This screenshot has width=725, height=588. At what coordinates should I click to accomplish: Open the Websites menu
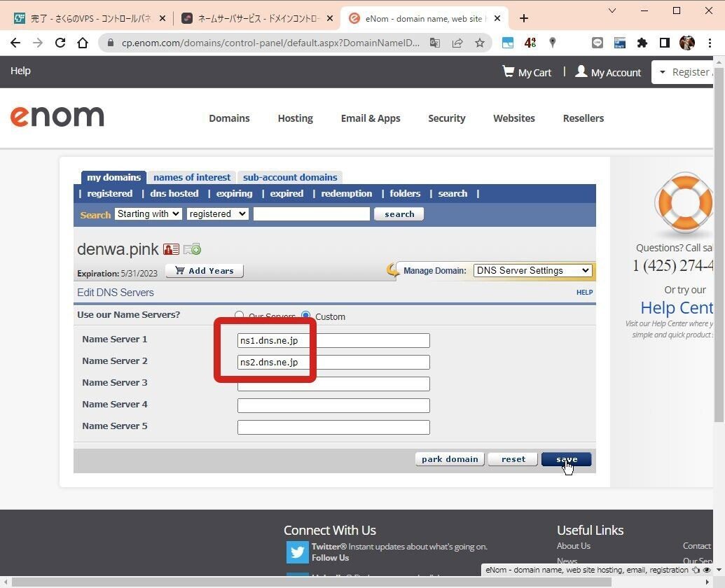click(514, 118)
